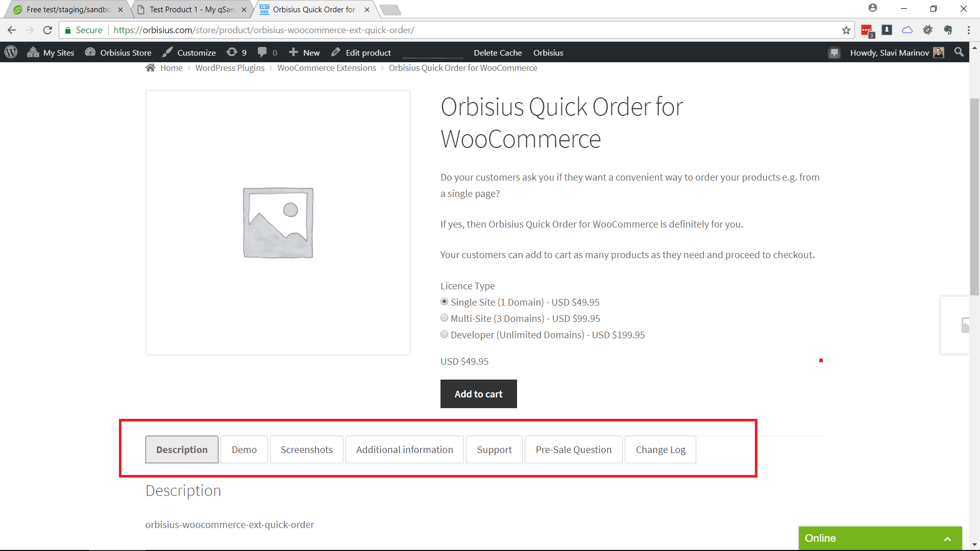Click the browser address bar URL
This screenshot has width=980, height=551.
coord(264,30)
